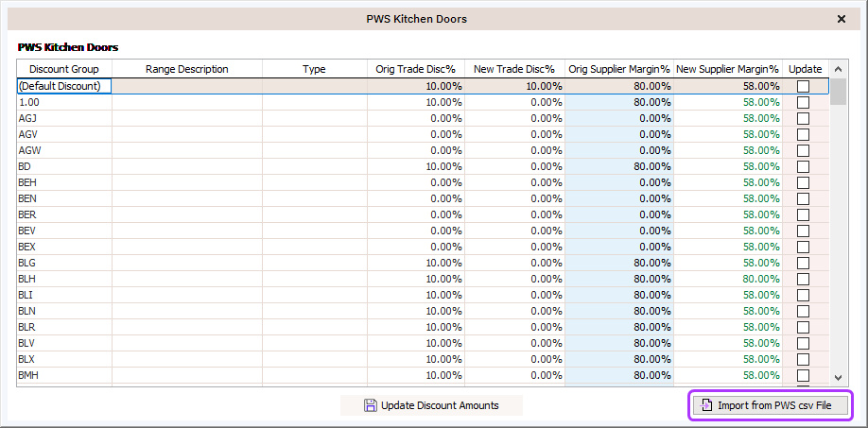Click the Type cell of BLN row
868x428 pixels.
point(315,311)
